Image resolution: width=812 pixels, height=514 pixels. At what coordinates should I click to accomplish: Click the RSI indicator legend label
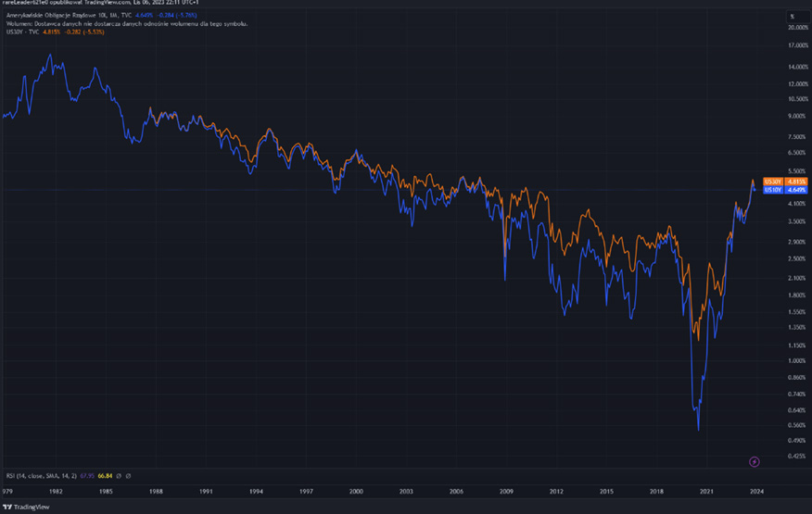42,475
